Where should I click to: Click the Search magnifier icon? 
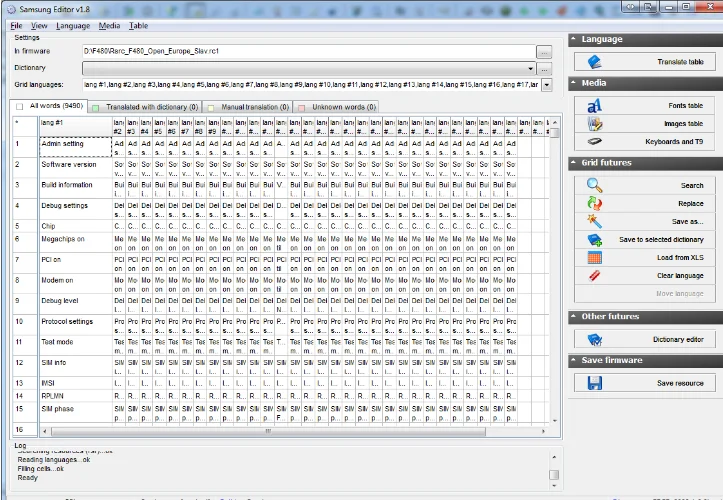click(594, 185)
